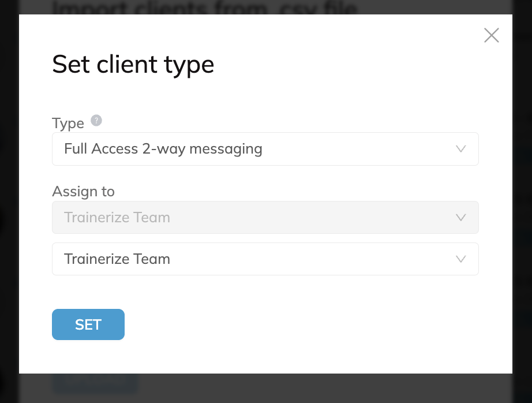Open the Full Access 2-way messaging dropdown
The height and width of the screenshot is (403, 532).
[x=265, y=149]
